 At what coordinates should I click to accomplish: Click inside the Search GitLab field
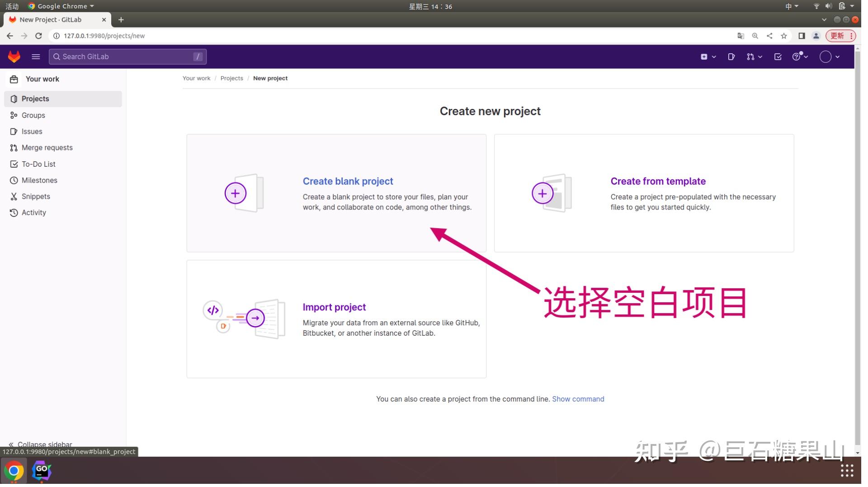[127, 56]
